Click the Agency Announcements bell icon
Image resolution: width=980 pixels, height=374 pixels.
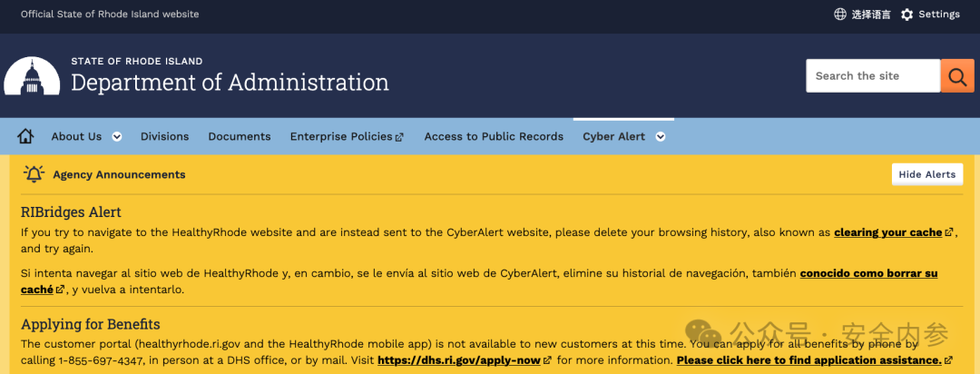(34, 174)
